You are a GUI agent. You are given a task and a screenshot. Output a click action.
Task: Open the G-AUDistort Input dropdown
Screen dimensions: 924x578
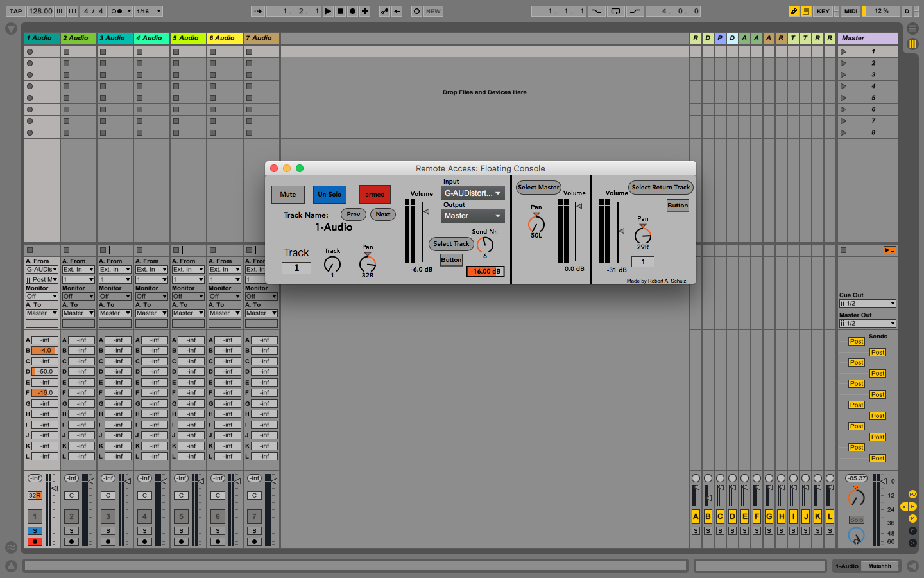(473, 193)
